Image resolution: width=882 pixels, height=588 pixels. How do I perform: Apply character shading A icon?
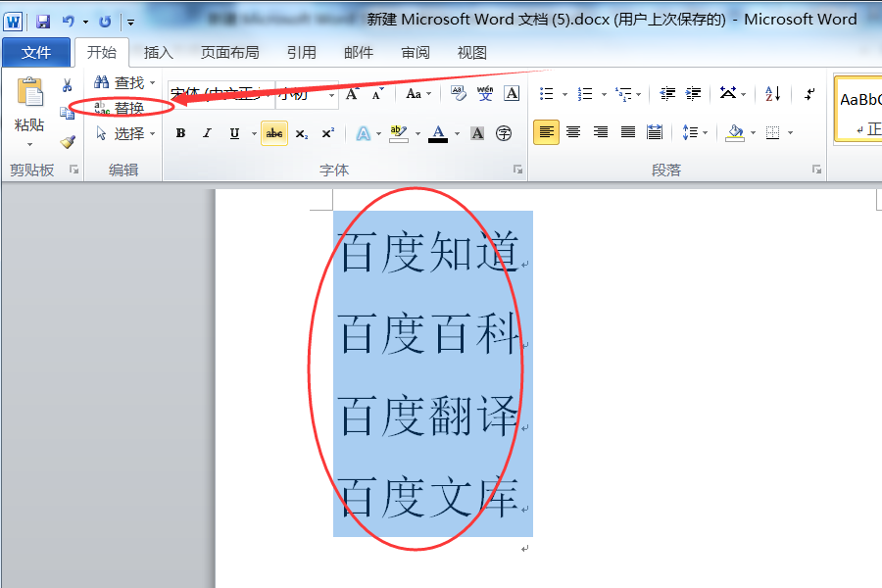pyautogui.click(x=477, y=134)
